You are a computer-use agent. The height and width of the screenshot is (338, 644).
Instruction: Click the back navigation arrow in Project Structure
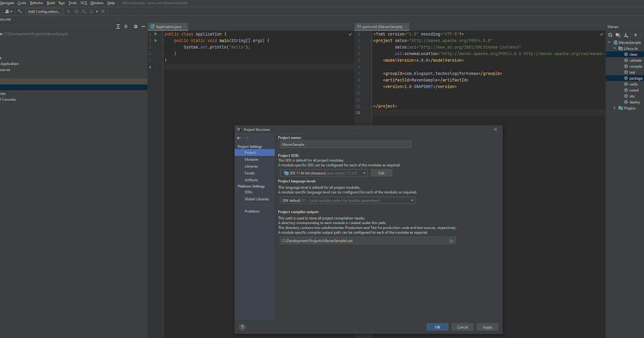[239, 138]
